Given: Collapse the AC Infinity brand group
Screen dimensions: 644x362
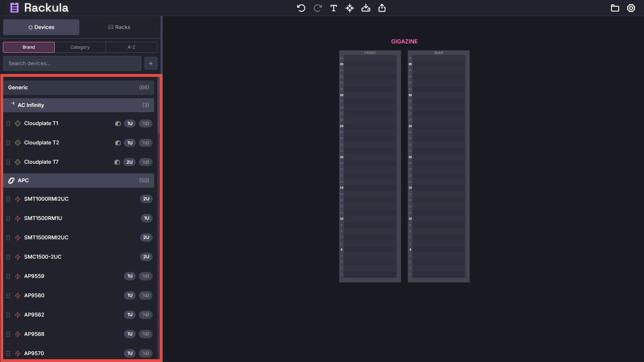Looking at the screenshot, I should click(78, 105).
